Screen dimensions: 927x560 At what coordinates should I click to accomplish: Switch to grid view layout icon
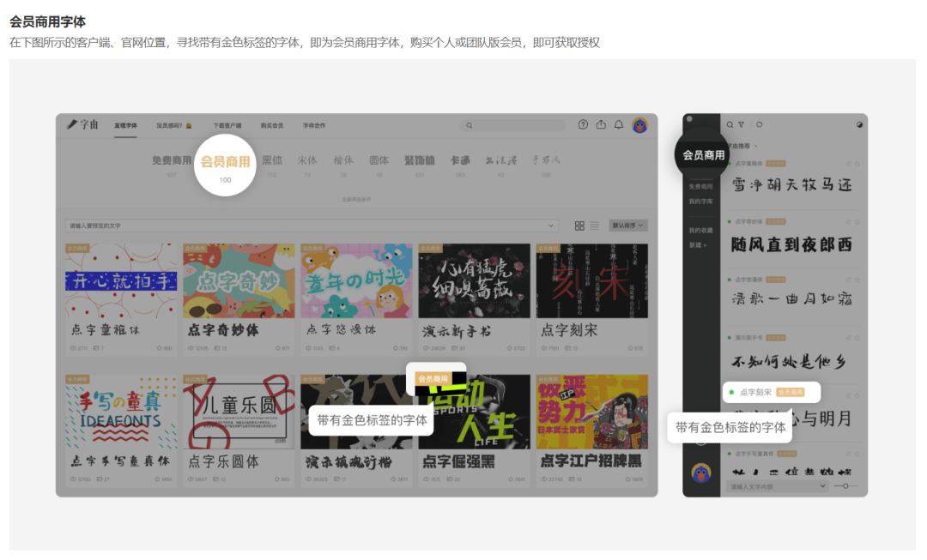tap(579, 226)
